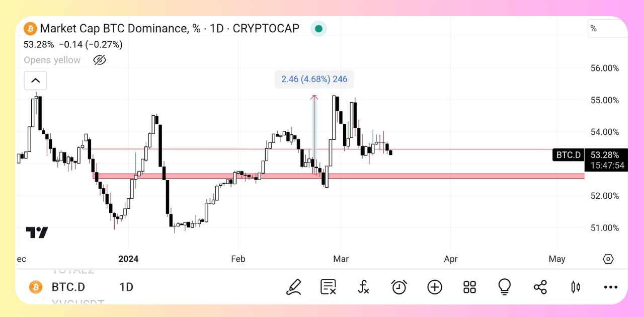Click the BTC.D symbol button
This screenshot has height=317, width=644.
(68, 287)
